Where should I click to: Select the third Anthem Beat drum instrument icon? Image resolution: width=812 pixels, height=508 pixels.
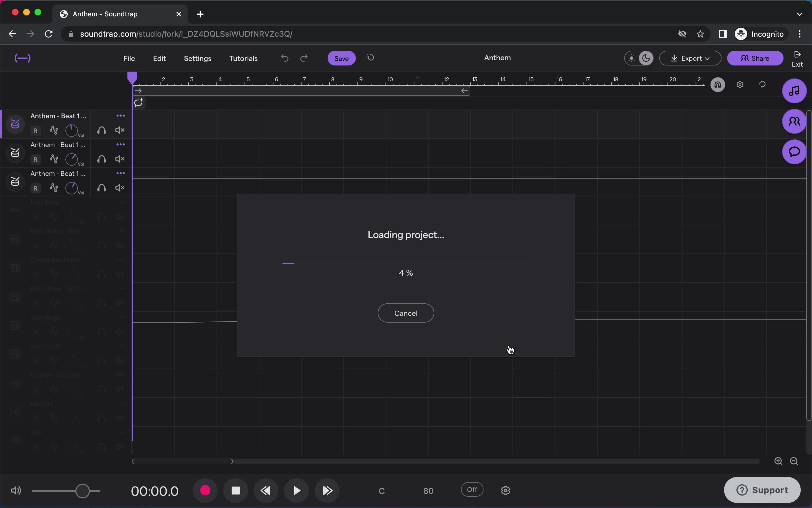coord(15,182)
